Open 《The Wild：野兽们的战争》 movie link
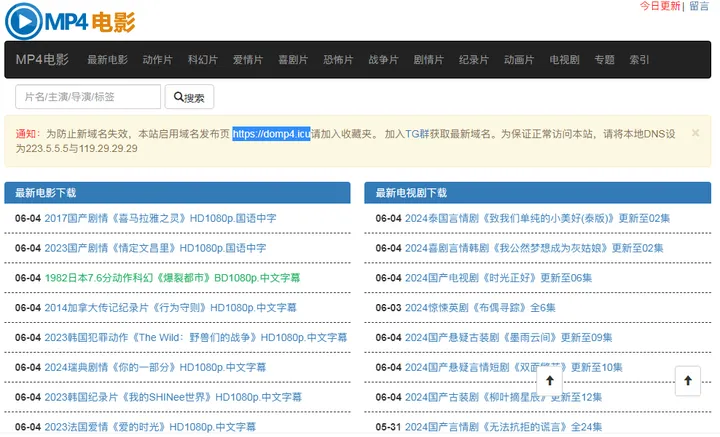 [196, 337]
